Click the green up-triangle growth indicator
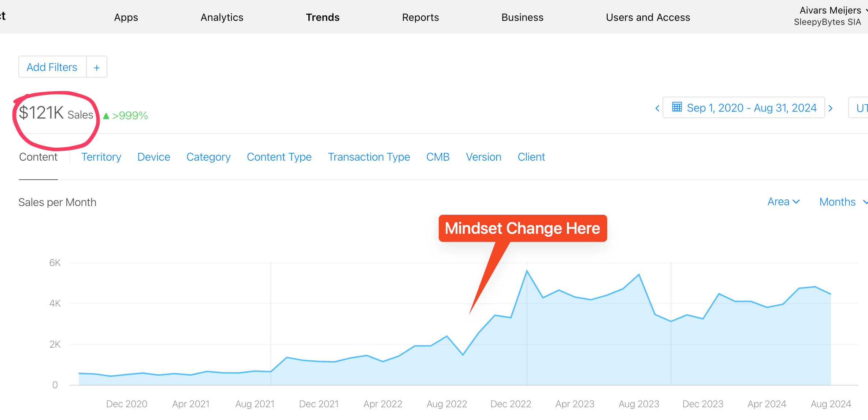Image resolution: width=868 pixels, height=420 pixels. pyautogui.click(x=106, y=116)
